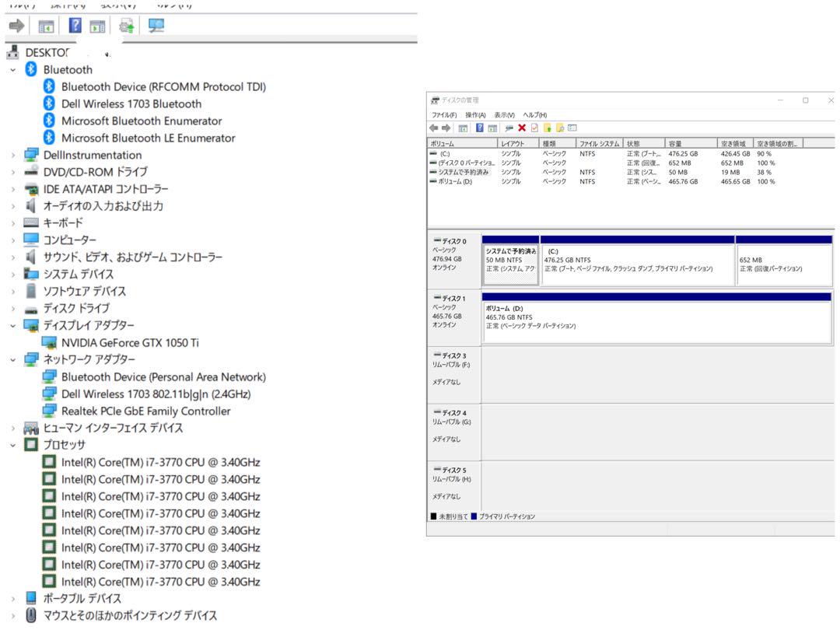
Task: Open the ヘルプ(H) menu in Disk Management
Action: (534, 115)
